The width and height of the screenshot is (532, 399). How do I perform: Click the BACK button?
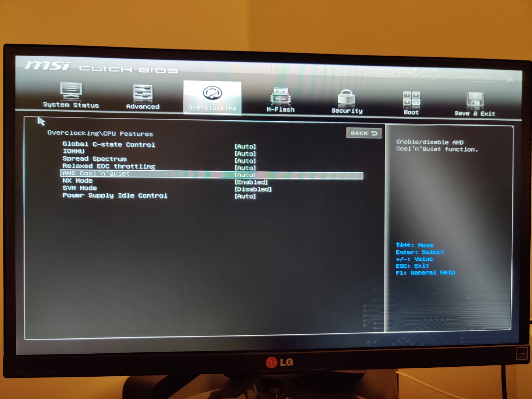(364, 133)
